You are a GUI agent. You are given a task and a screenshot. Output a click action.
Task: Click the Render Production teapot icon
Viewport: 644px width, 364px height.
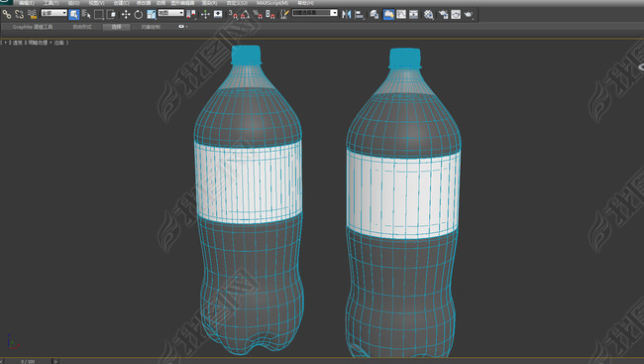tap(469, 15)
